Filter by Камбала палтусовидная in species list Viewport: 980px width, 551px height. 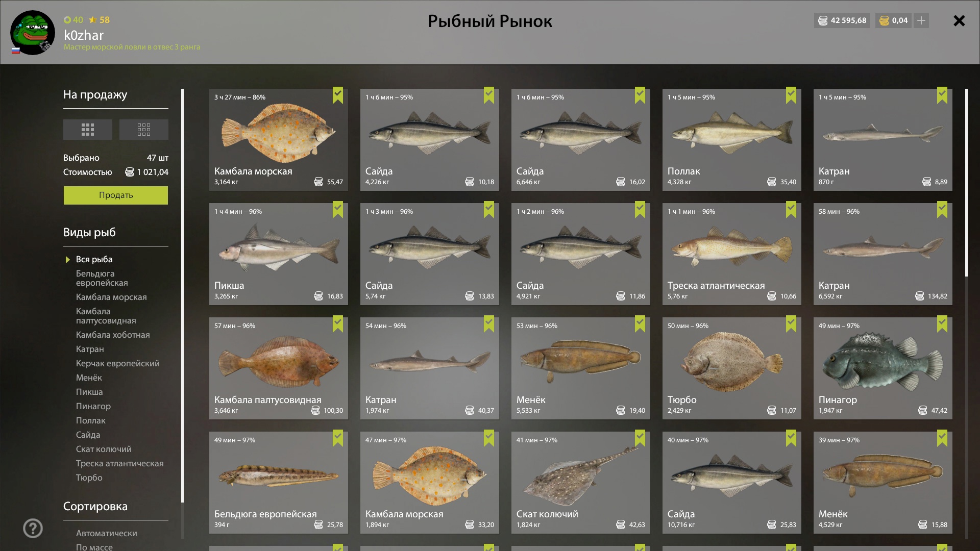(x=106, y=316)
